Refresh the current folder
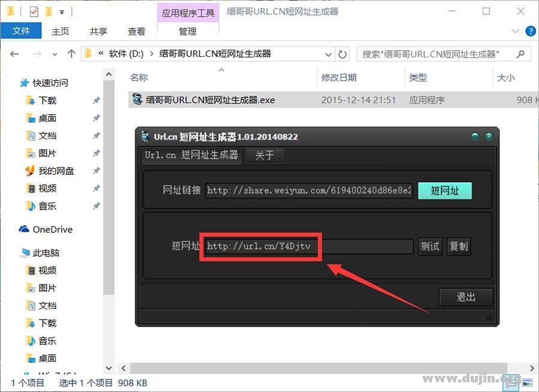Screen dimensions: 539x392 343,54
